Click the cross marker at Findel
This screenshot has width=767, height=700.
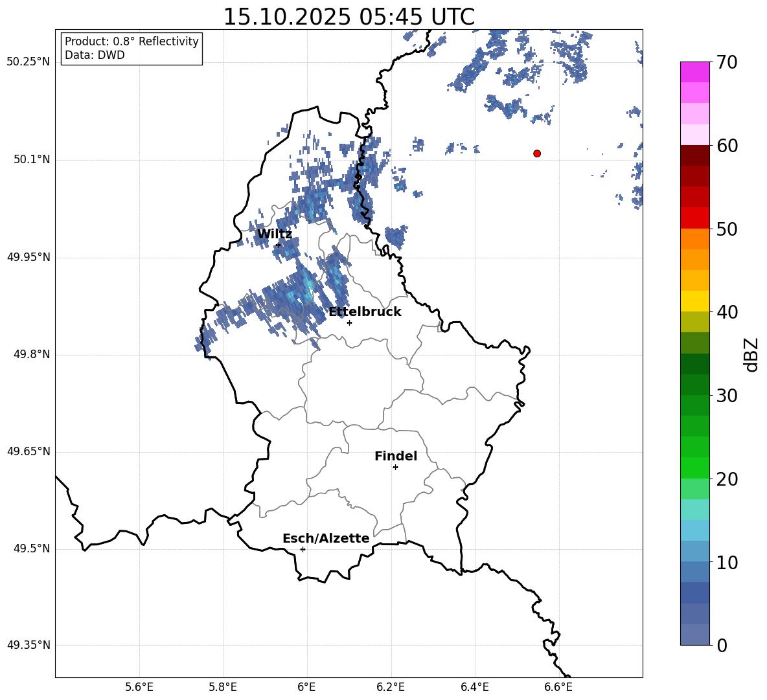point(395,468)
